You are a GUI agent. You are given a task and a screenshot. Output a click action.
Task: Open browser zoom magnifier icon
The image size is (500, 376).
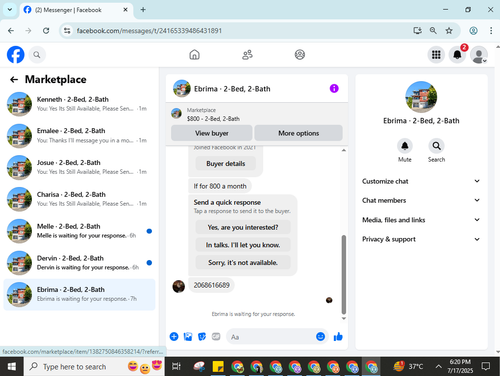[x=433, y=31]
